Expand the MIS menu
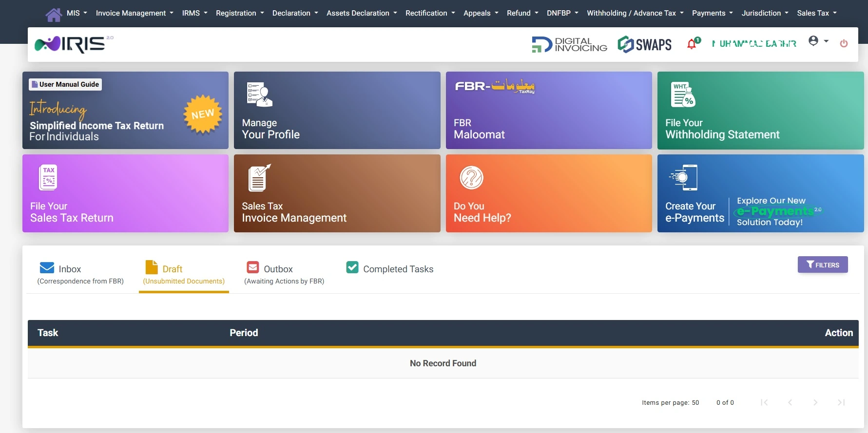This screenshot has height=433, width=868. [77, 13]
